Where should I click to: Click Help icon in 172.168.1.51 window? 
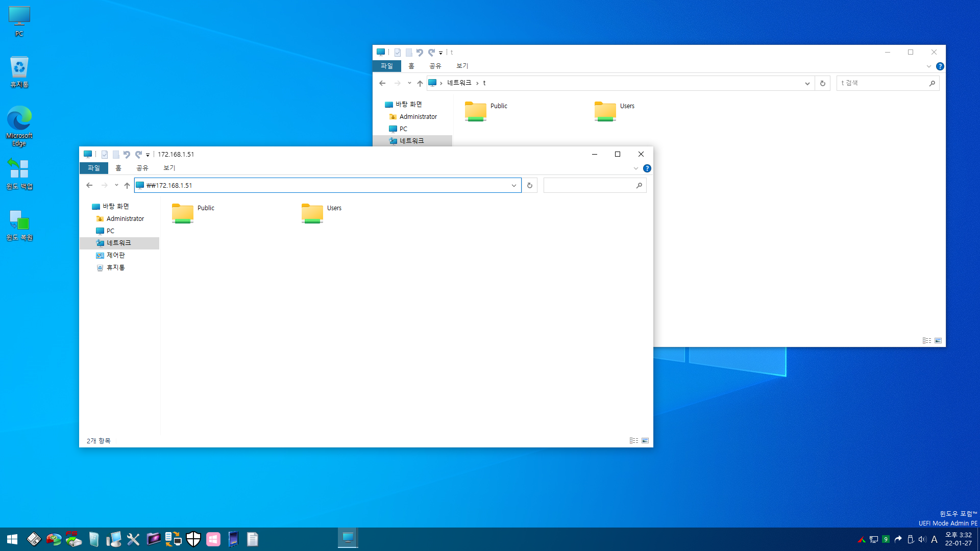[647, 168]
